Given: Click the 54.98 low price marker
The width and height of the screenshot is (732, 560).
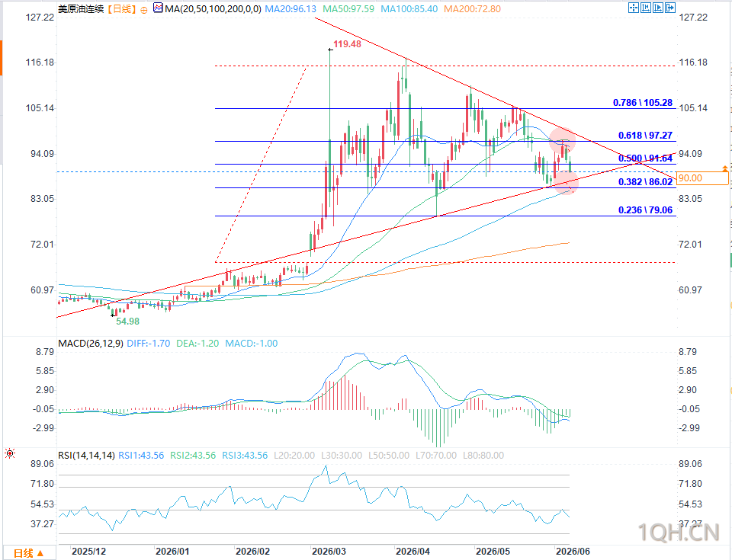Looking at the screenshot, I should (128, 321).
